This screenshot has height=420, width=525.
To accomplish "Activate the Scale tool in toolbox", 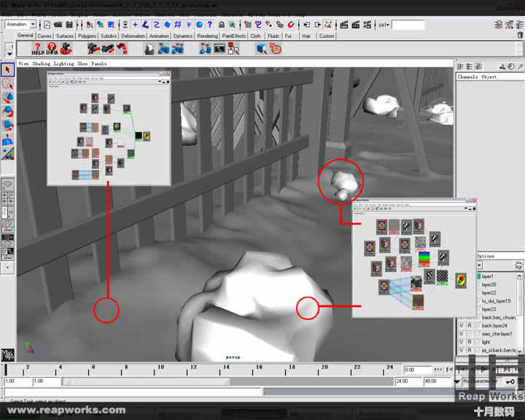I will coord(8,125).
